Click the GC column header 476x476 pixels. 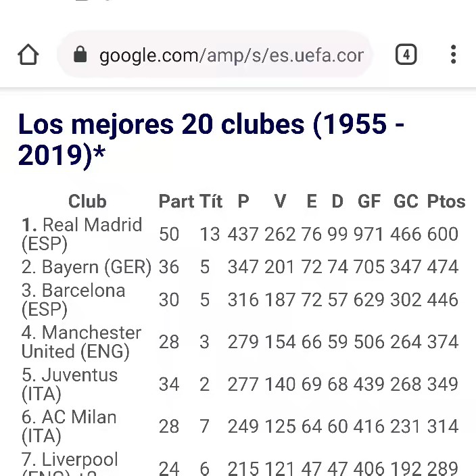pyautogui.click(x=406, y=201)
